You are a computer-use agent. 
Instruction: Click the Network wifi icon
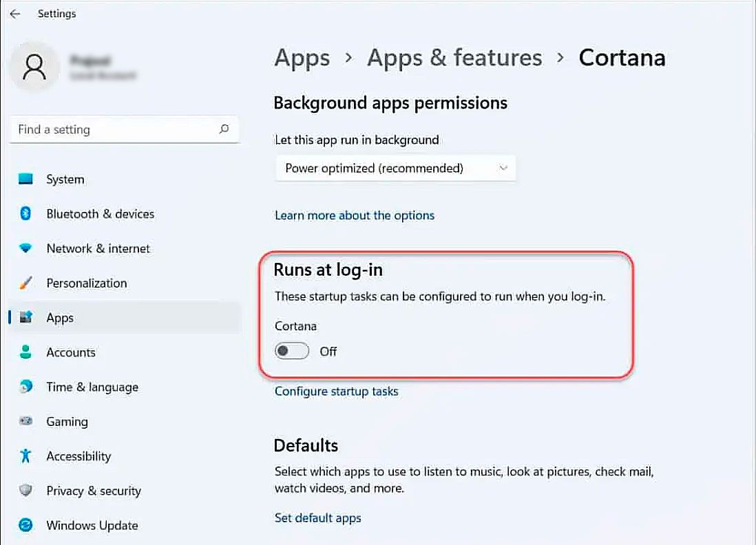click(25, 248)
